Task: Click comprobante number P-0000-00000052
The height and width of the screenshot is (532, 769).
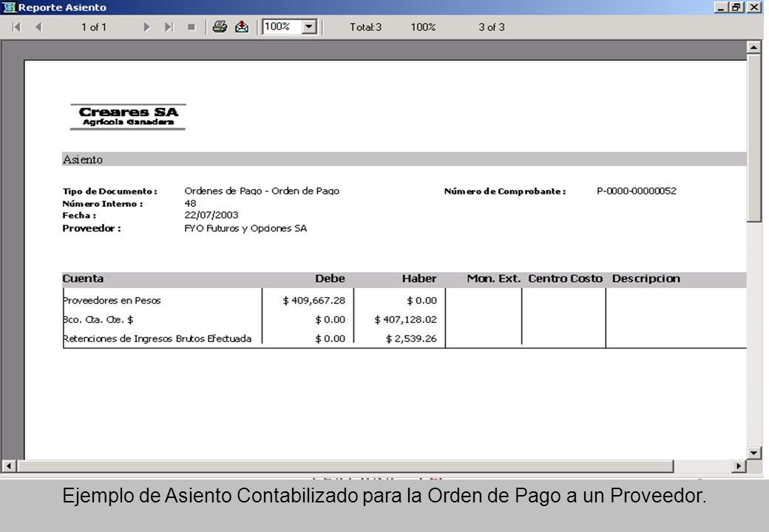Action: (x=636, y=191)
